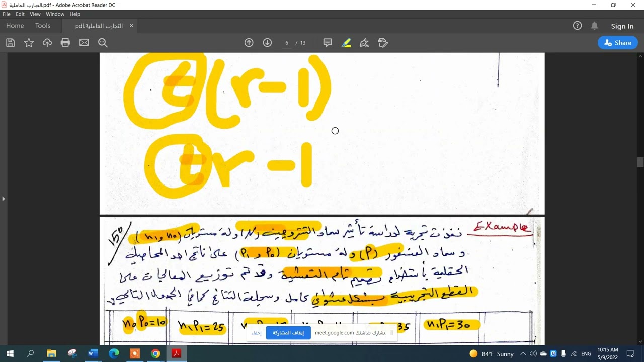Open File Explorer from the taskbar
Screen dimensions: 644x362
pos(51,354)
